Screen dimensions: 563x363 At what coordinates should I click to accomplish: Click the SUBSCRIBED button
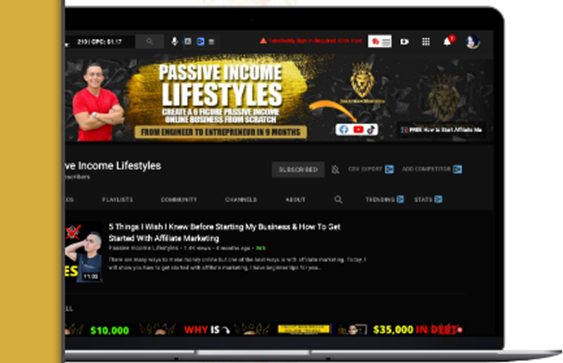[298, 169]
